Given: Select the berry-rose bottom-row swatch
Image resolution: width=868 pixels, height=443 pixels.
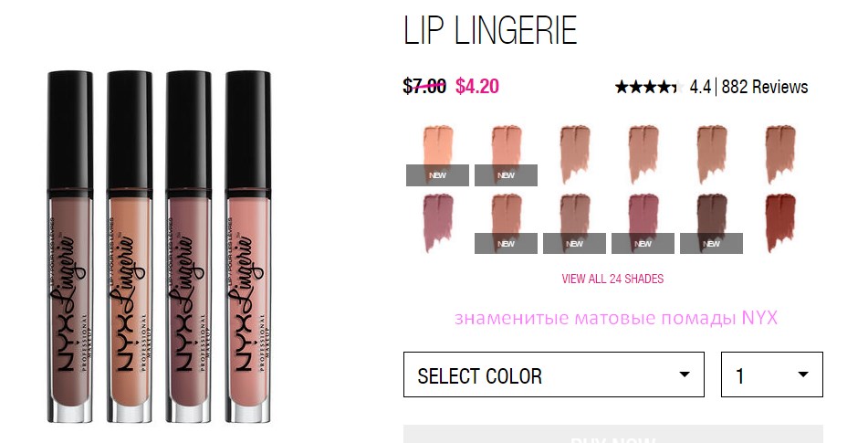Looking at the screenshot, I should click(643, 223).
